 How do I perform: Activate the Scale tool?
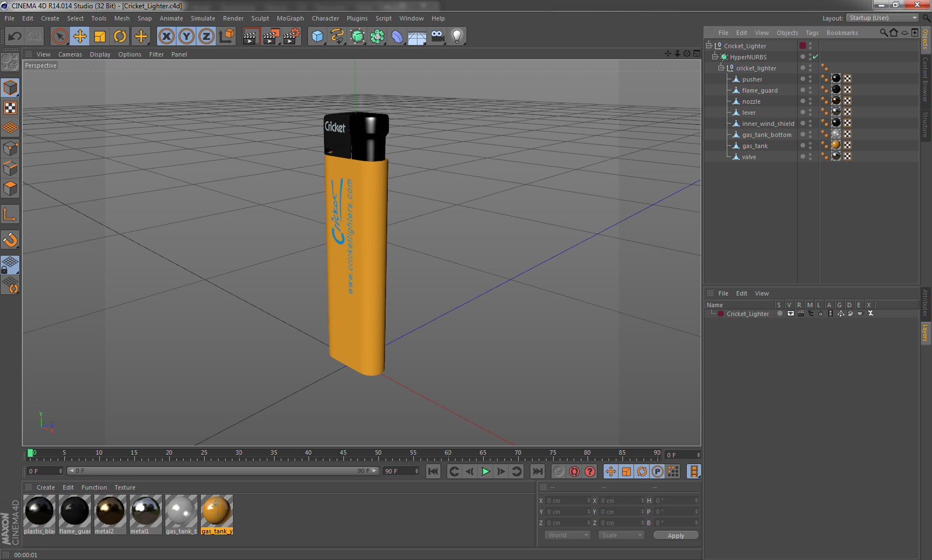[100, 37]
